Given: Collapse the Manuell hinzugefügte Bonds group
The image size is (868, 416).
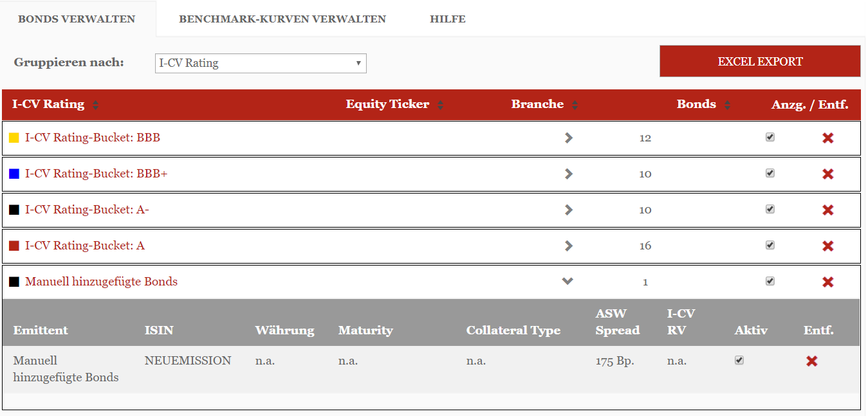Looking at the screenshot, I should point(568,281).
